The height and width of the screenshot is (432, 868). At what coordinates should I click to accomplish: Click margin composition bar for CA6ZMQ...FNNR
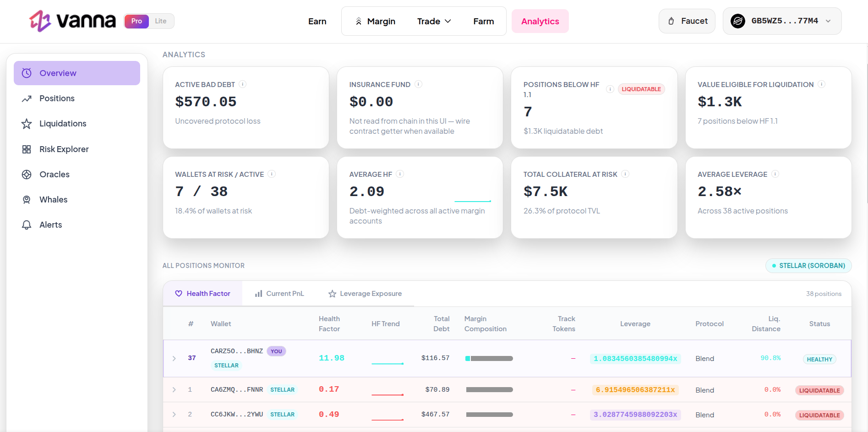point(489,390)
